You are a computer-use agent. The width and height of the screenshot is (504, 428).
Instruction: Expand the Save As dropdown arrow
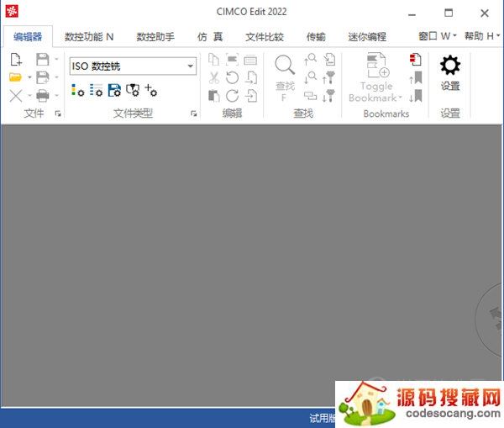coord(56,77)
